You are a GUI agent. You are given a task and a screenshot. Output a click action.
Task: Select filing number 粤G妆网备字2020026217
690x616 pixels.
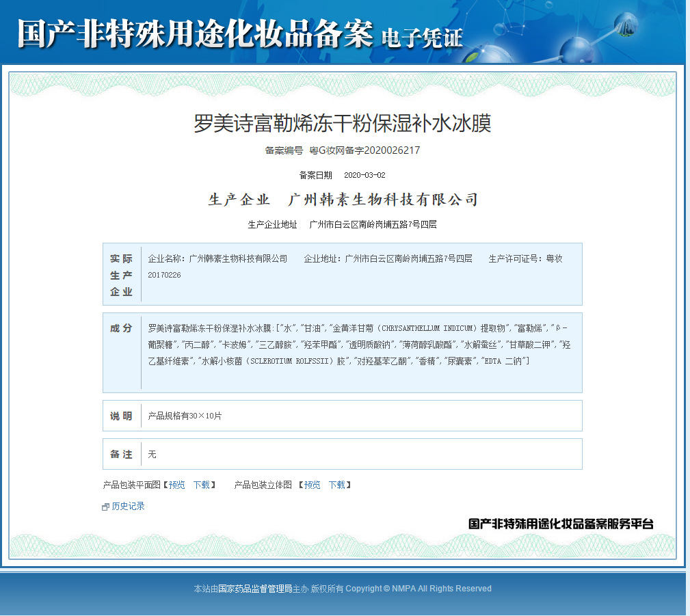(364, 150)
